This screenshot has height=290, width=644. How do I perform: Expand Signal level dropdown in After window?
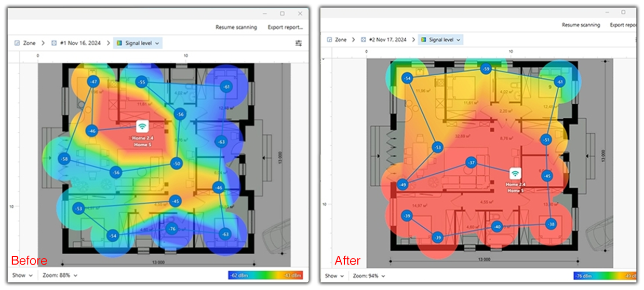[440, 39]
